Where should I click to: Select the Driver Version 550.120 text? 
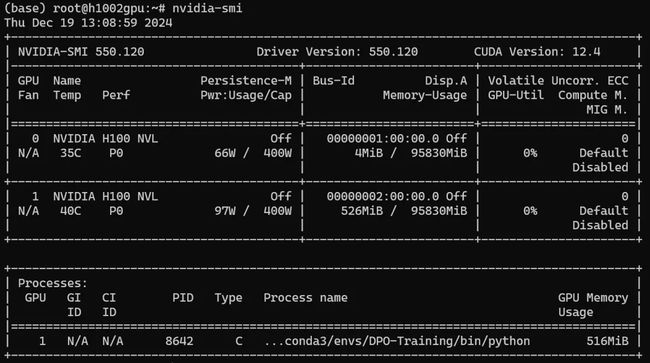[x=337, y=52]
